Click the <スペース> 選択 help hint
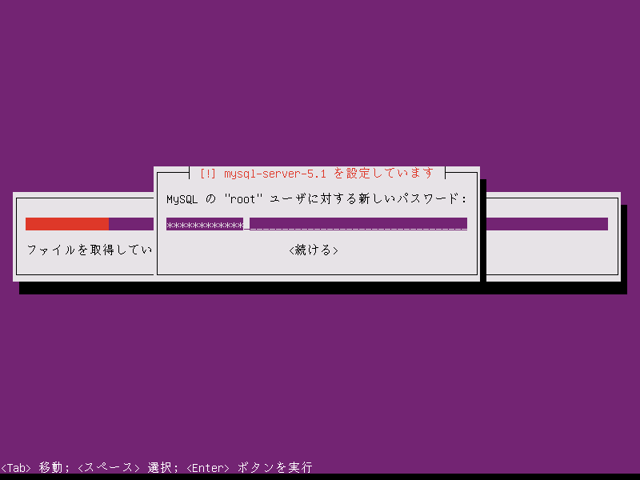Image resolution: width=640 pixels, height=480 pixels. coord(127,467)
